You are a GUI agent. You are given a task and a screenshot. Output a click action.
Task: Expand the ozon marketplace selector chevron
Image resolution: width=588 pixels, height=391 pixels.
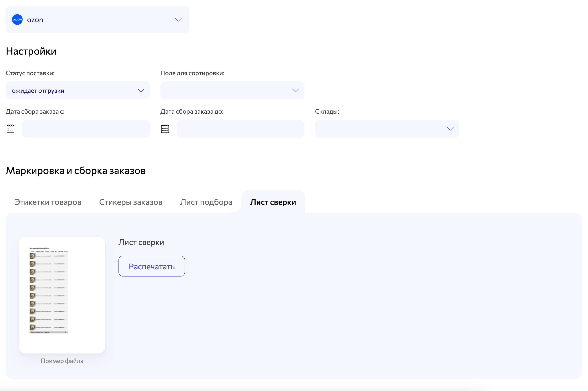(178, 20)
